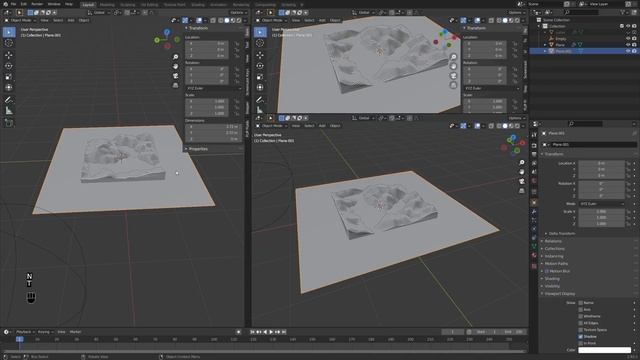
Task: Enable Texture Space checkbox
Action: click(x=580, y=330)
